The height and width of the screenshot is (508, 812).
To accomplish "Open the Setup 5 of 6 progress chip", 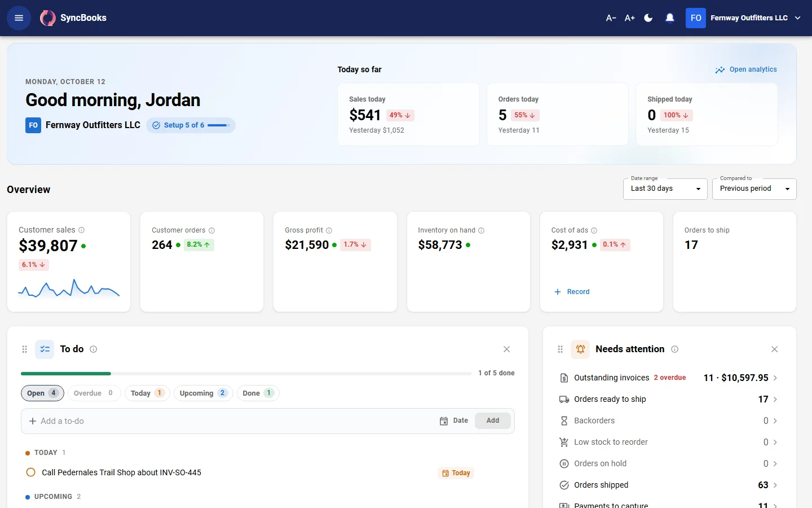I will click(191, 125).
